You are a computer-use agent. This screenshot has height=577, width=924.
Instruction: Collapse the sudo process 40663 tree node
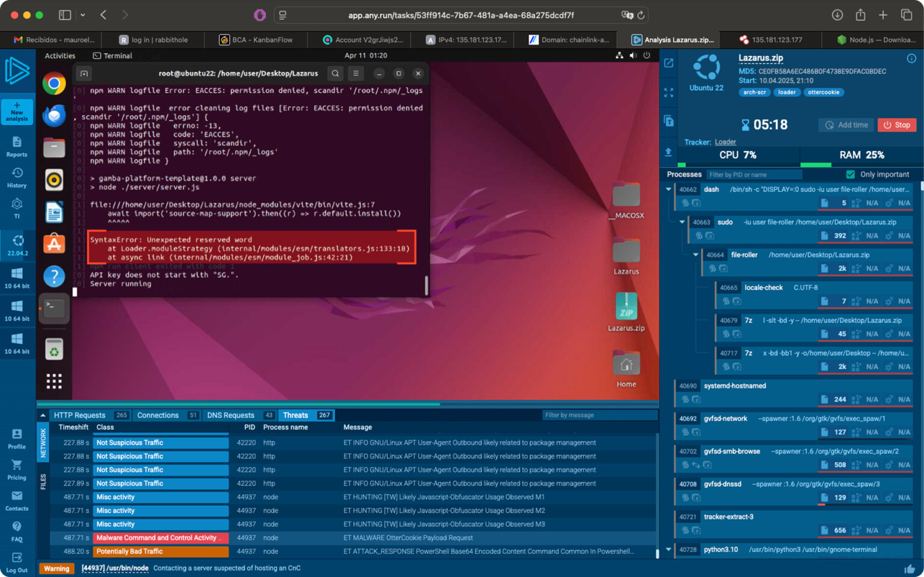(682, 222)
